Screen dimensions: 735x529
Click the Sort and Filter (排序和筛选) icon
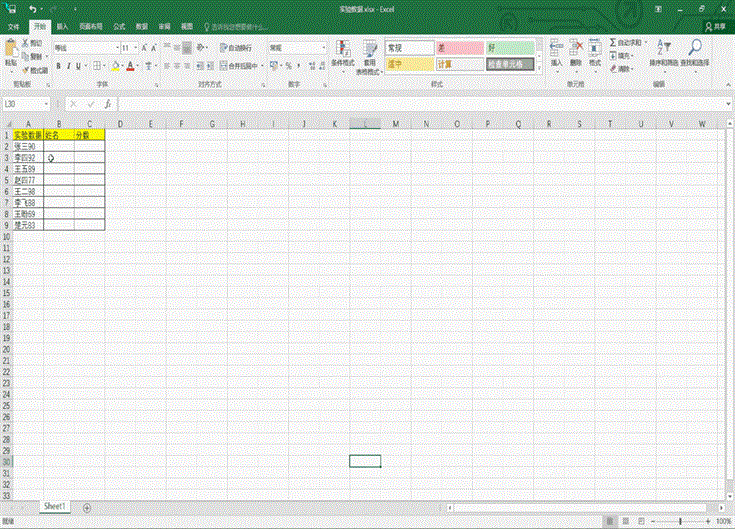[663, 50]
